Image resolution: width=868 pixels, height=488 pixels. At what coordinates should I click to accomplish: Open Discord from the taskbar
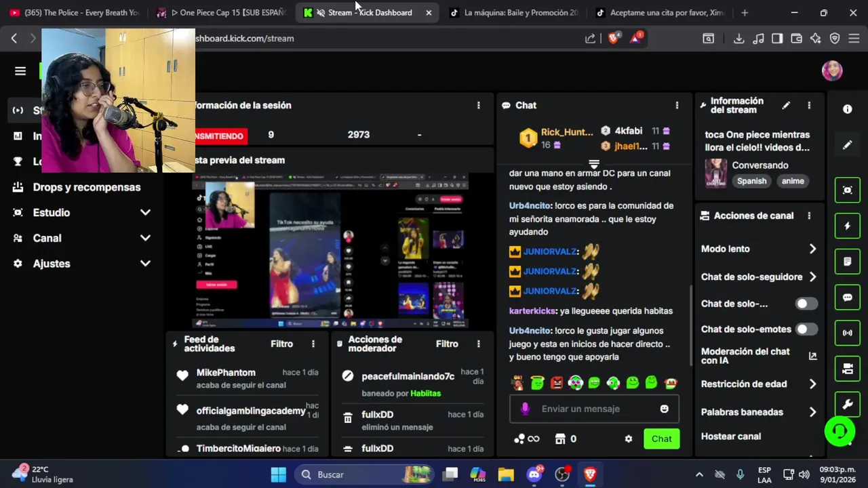(x=534, y=474)
